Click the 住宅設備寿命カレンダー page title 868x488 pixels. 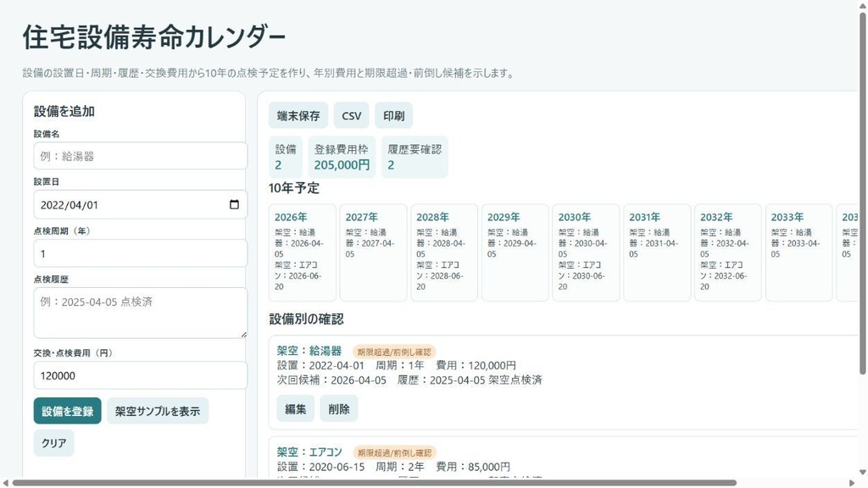click(x=154, y=37)
